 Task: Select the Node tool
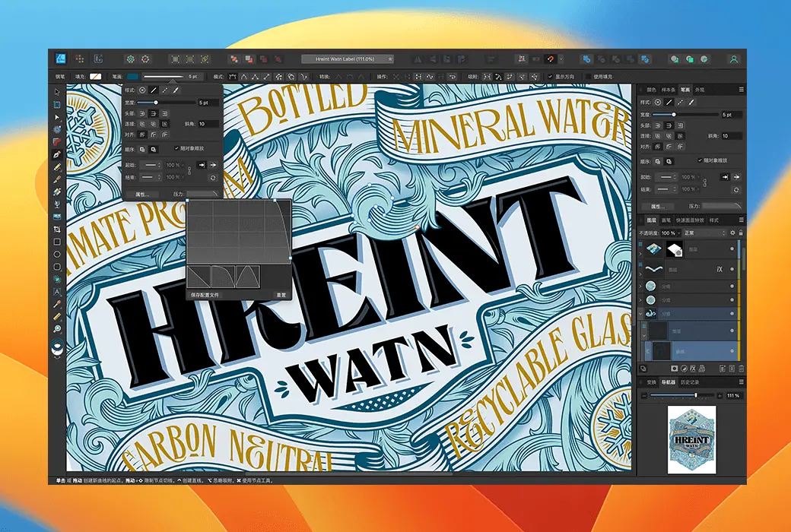57,117
